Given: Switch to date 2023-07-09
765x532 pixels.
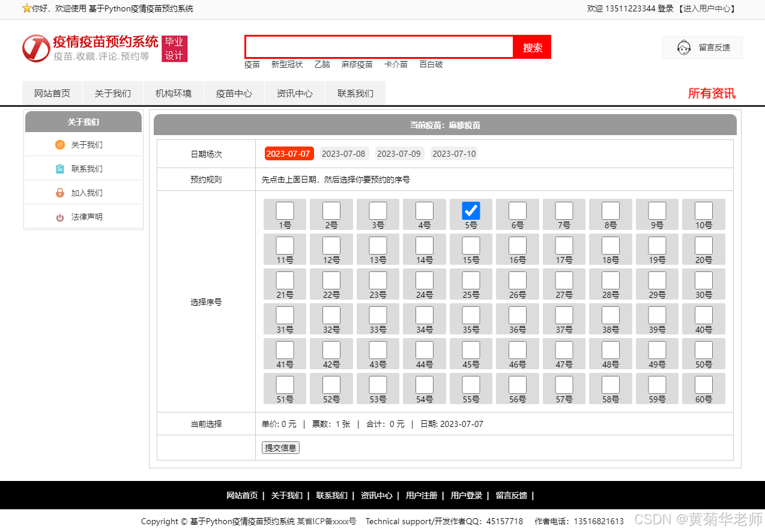Looking at the screenshot, I should point(399,154).
